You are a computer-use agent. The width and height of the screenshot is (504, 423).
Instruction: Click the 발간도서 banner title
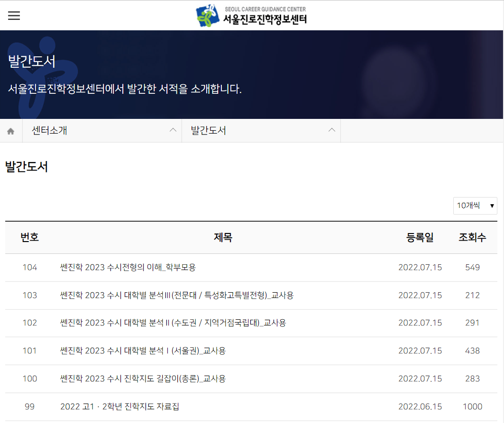tap(32, 62)
